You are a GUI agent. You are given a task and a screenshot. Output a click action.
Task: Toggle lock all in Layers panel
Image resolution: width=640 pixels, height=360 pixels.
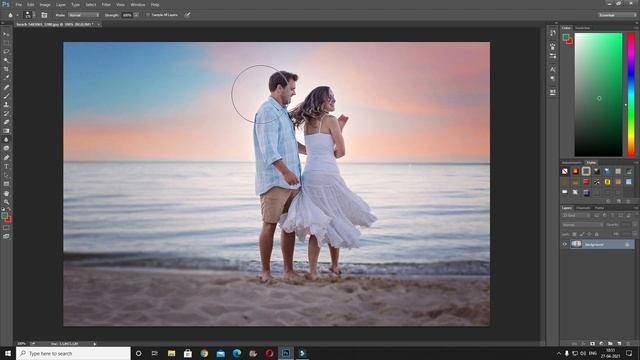click(596, 234)
